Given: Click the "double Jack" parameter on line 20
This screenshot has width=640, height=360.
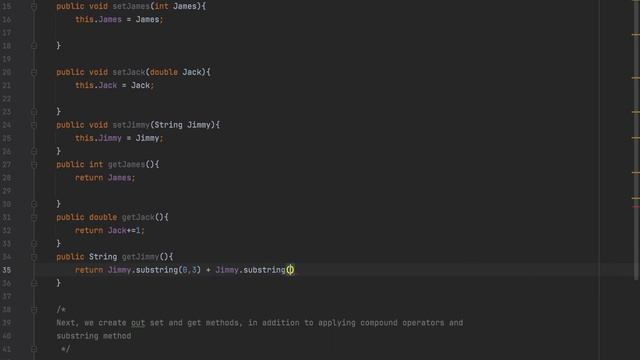Looking at the screenshot, I should pos(176,72).
